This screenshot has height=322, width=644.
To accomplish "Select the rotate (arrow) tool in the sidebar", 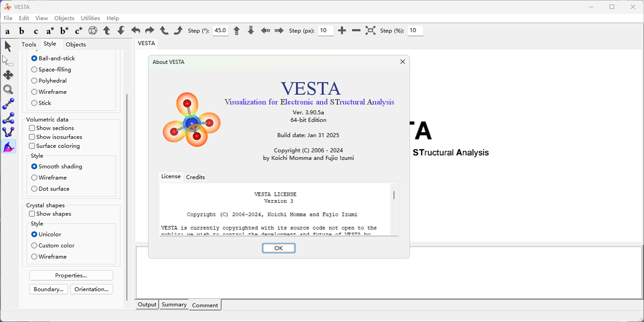I will (8, 46).
